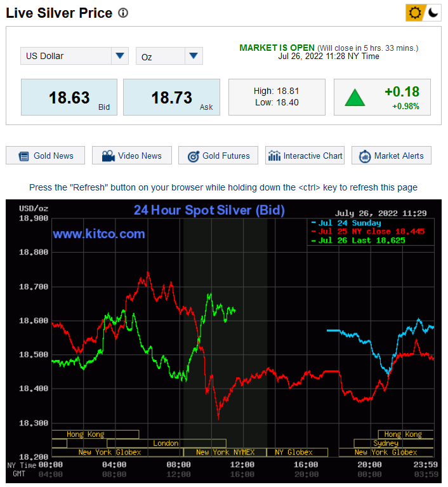448x487 pixels.
Task: Open Market Alerts
Action: [x=391, y=156]
